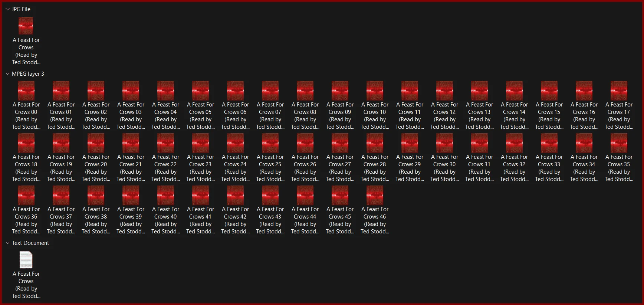The width and height of the screenshot is (644, 305).
Task: Select the JPG cover image thumbnail
Action: pyautogui.click(x=26, y=26)
